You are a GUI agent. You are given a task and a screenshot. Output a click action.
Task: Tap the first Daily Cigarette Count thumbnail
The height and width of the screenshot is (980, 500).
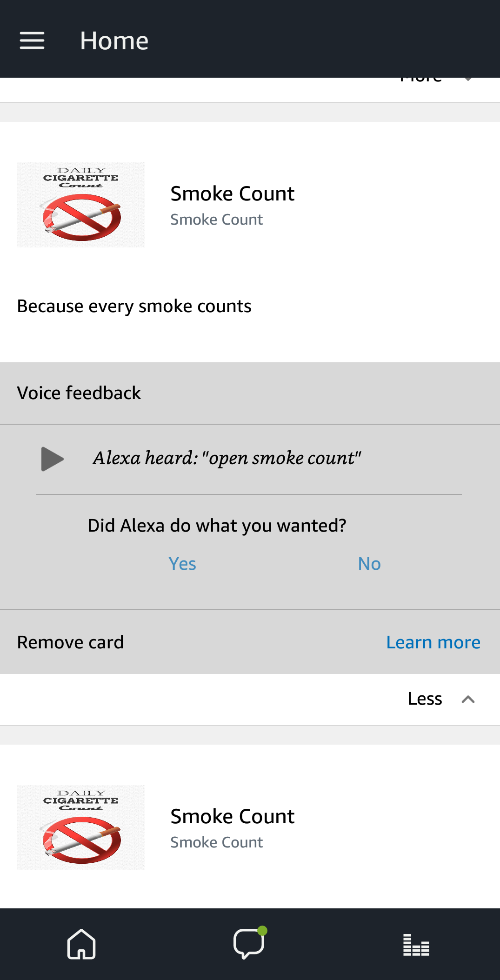[x=81, y=205]
